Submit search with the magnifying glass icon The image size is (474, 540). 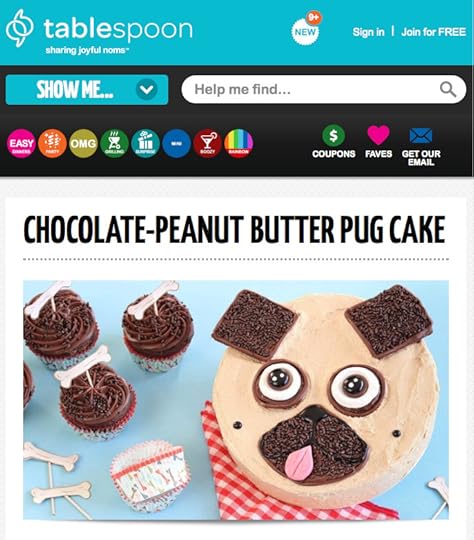click(x=448, y=90)
